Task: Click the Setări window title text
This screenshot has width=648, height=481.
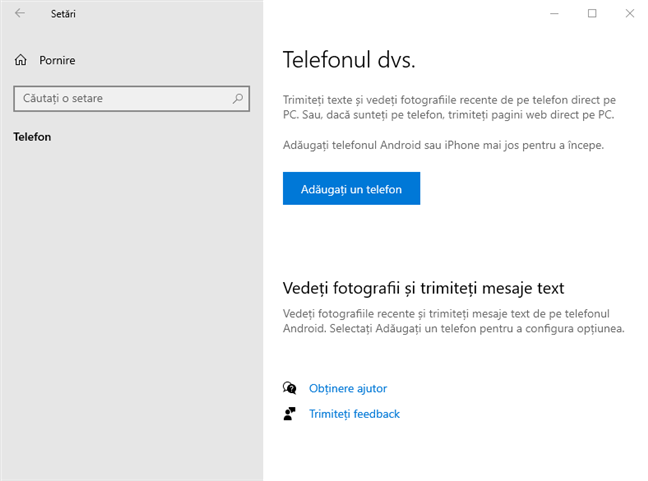Action: 63,14
